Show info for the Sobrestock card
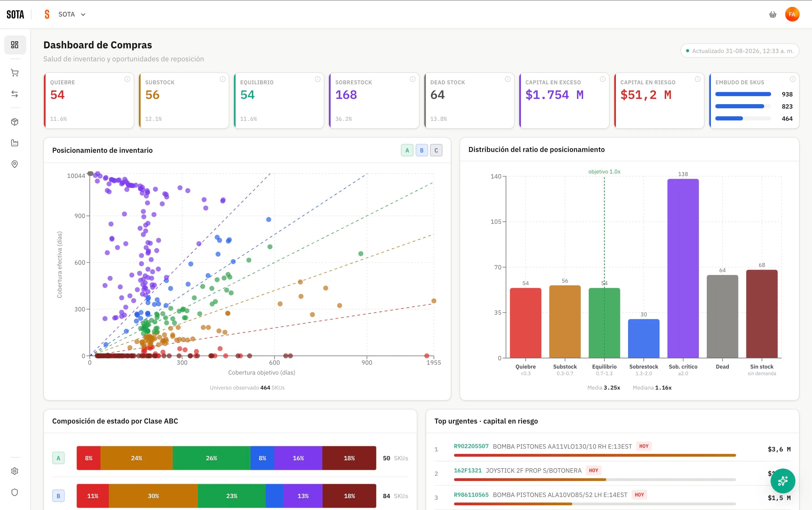The image size is (812, 510). pyautogui.click(x=412, y=79)
